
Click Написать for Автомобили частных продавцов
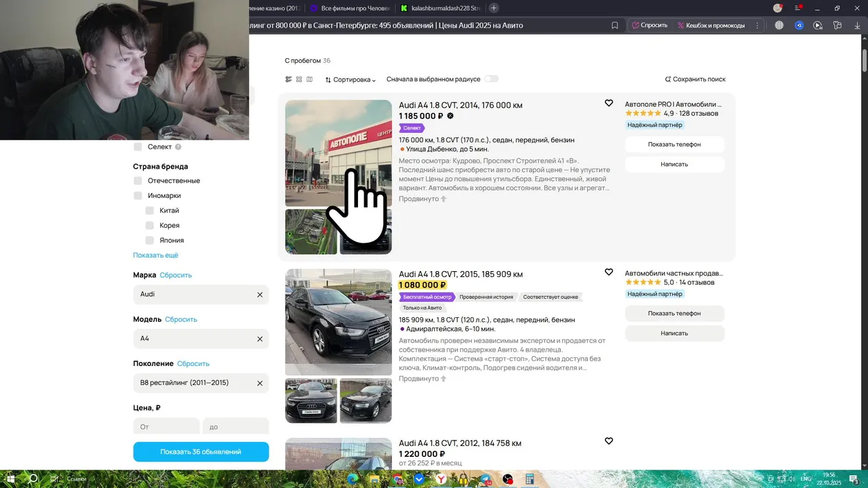[x=674, y=333]
